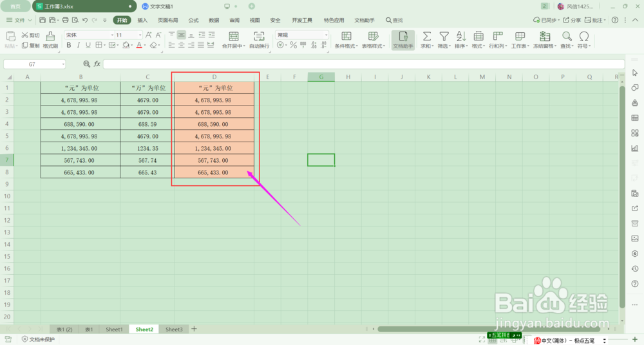
Task: Click inside the formula bar
Action: tap(364, 64)
